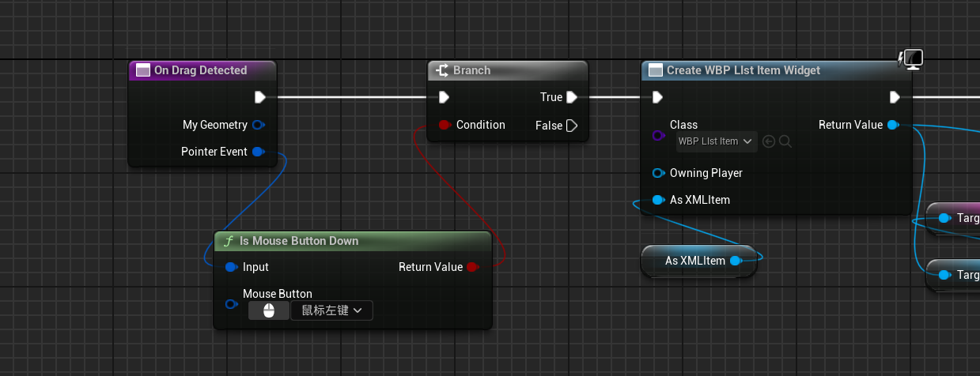The height and width of the screenshot is (376, 980).
Task: Select the Create WBP List Item Widget title
Action: click(744, 70)
